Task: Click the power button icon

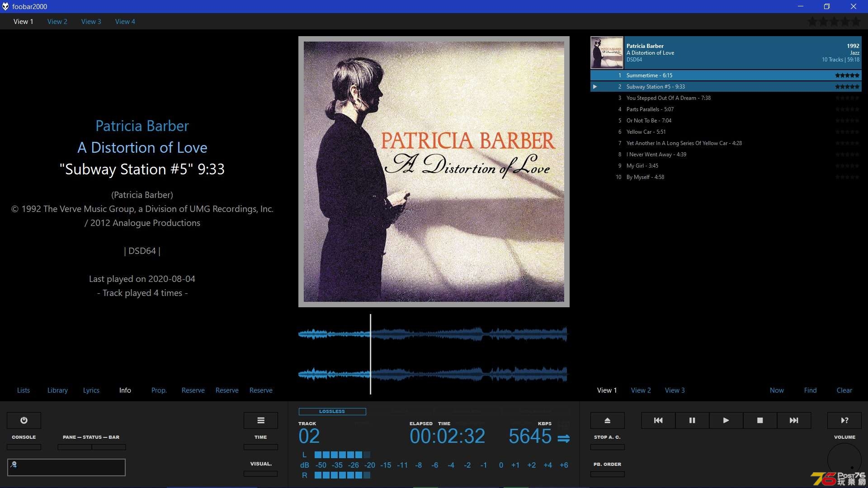Action: coord(24,420)
